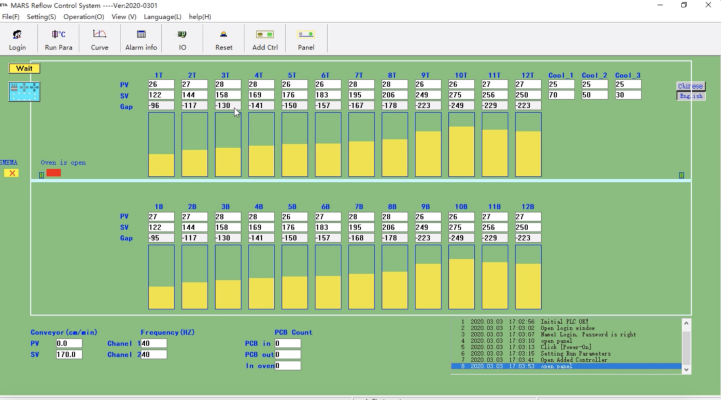Click the Login toolbar icon
Viewport: 721px width, 400px height.
point(17,39)
